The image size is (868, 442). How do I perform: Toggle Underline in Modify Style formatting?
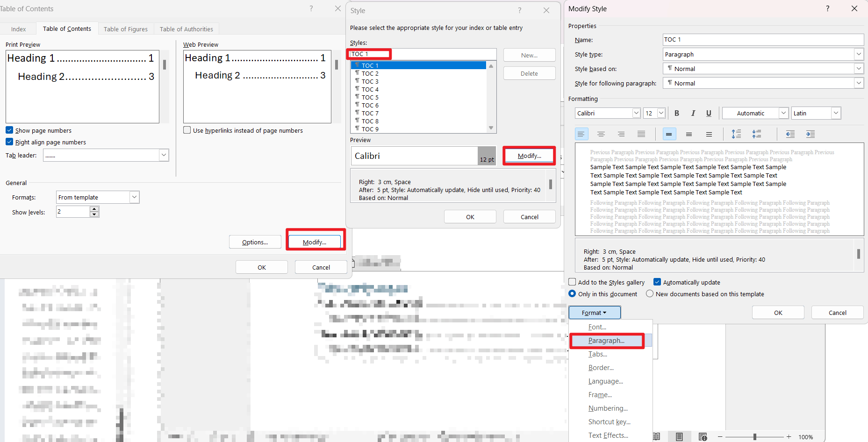pyautogui.click(x=709, y=113)
